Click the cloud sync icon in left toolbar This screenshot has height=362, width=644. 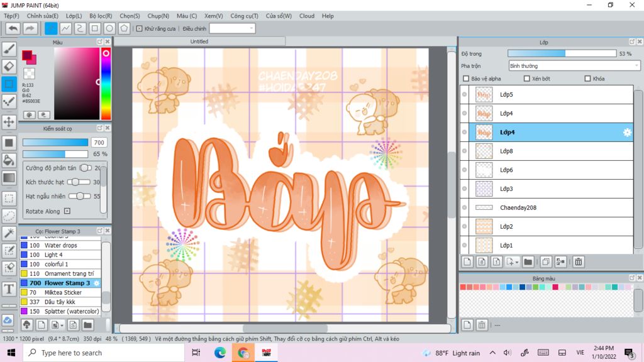click(x=8, y=320)
